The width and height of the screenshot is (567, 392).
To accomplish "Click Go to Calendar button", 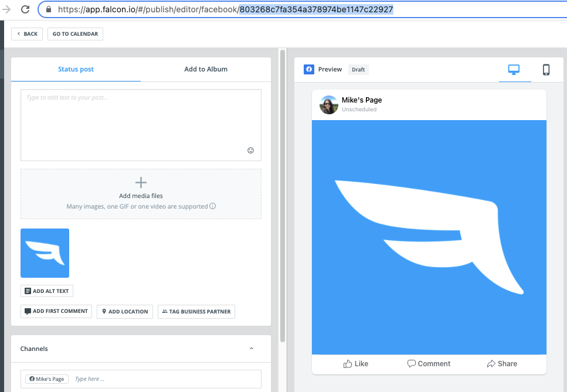I will (75, 34).
